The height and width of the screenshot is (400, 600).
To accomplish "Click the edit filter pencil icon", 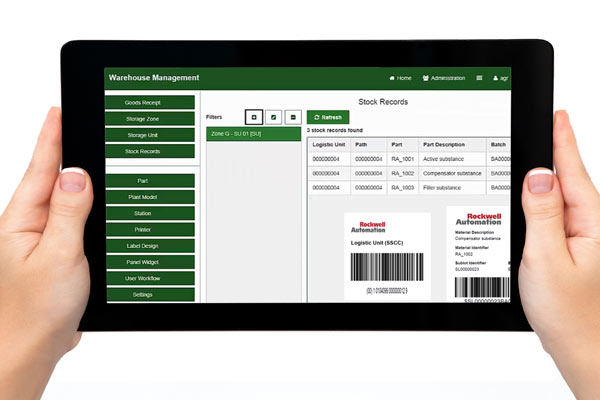I will 274,117.
